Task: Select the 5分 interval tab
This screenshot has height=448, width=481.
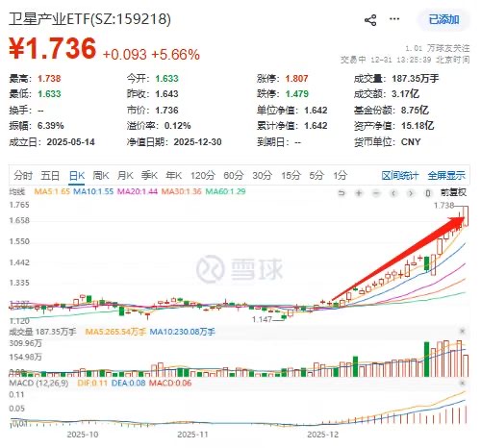Action: click(x=316, y=175)
